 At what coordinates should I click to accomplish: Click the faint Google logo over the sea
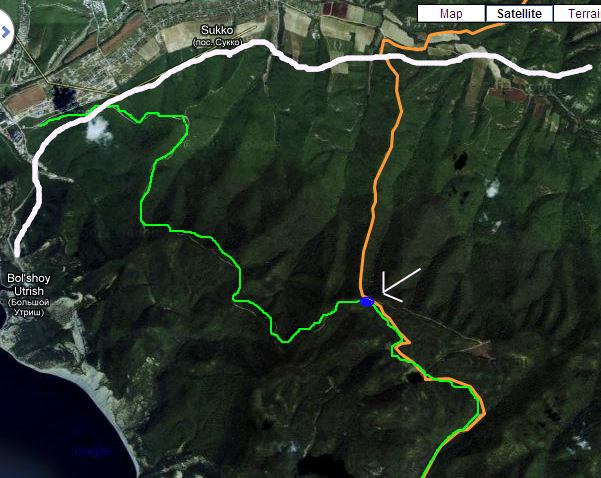point(91,451)
